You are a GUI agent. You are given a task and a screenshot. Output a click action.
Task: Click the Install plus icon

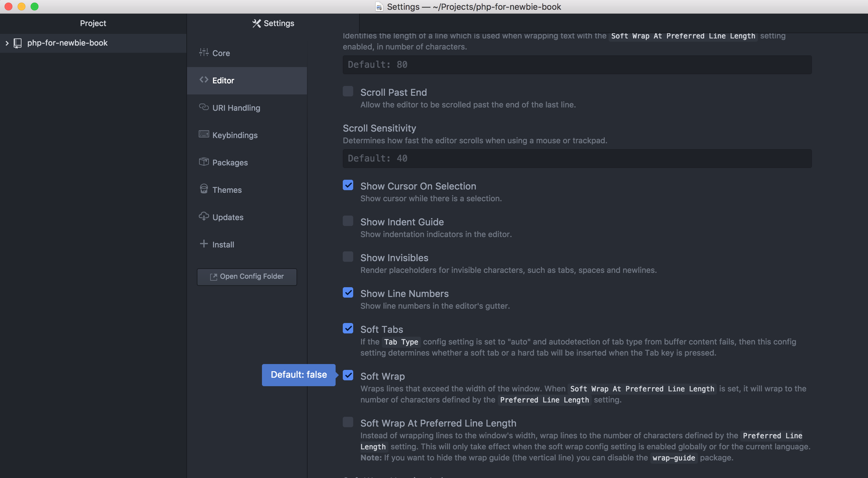coord(204,244)
